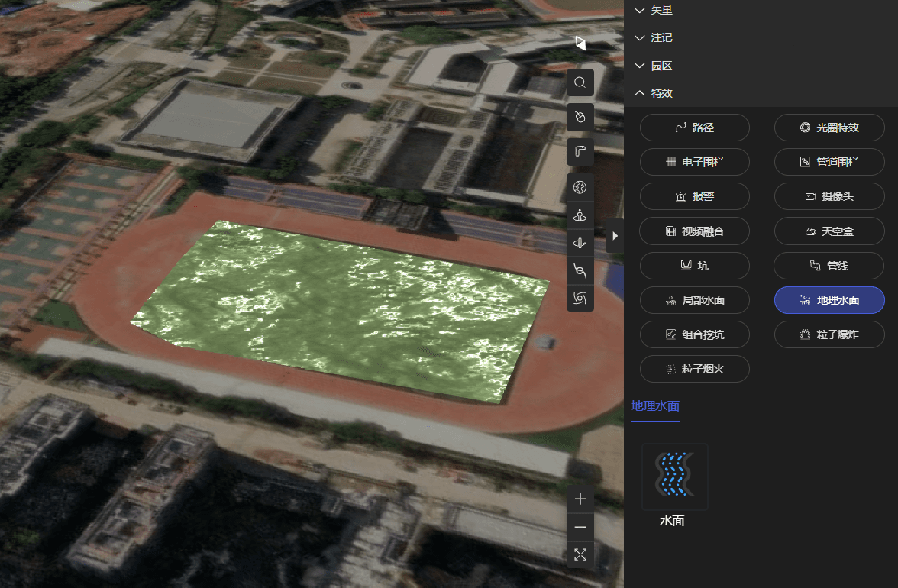Zoom in with the plus button

pyautogui.click(x=580, y=499)
